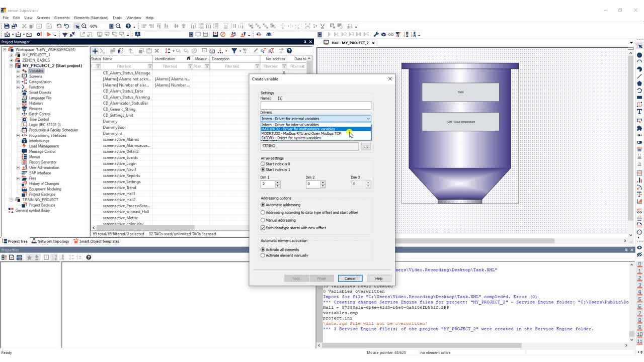Screen dimensions: 644x362
Task: Click the Cancel button in dialog
Action: point(350,279)
